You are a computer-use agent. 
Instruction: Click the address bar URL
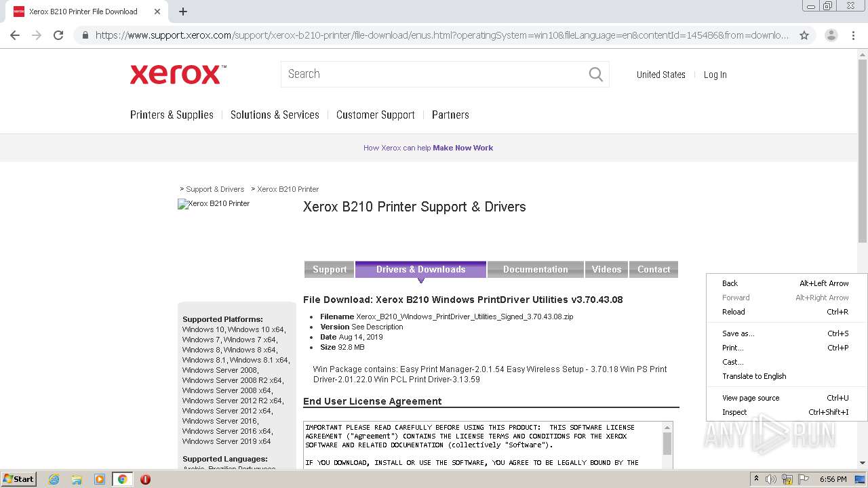(x=441, y=35)
